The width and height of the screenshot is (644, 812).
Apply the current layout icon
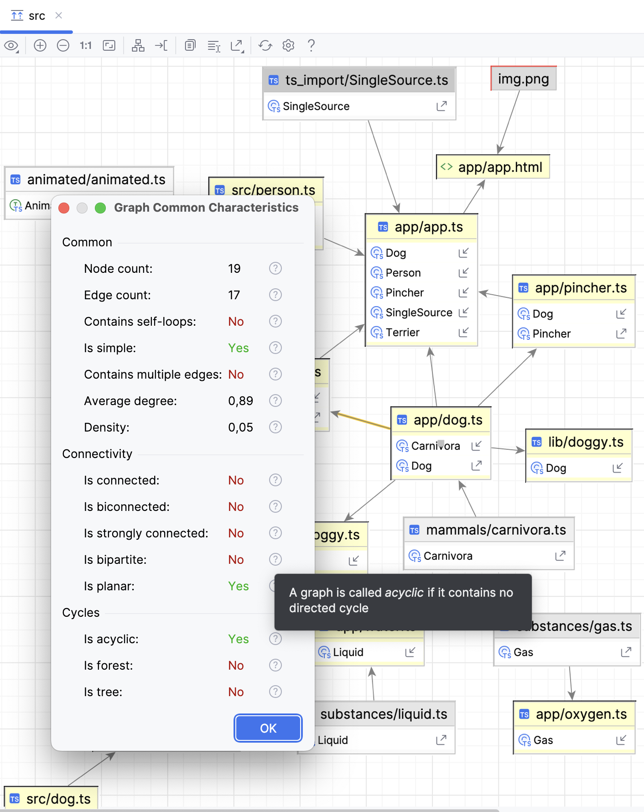[x=138, y=46]
